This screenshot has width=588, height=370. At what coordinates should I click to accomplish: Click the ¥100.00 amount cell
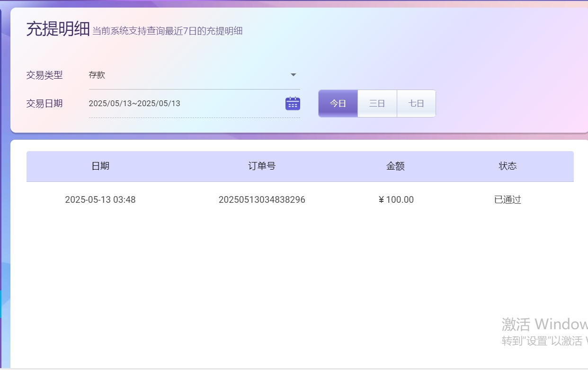click(396, 199)
